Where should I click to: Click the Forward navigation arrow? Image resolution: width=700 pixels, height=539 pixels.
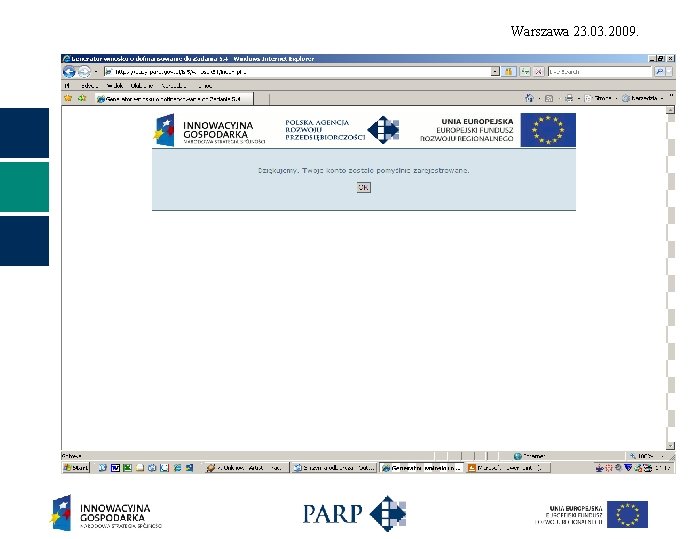point(84,71)
